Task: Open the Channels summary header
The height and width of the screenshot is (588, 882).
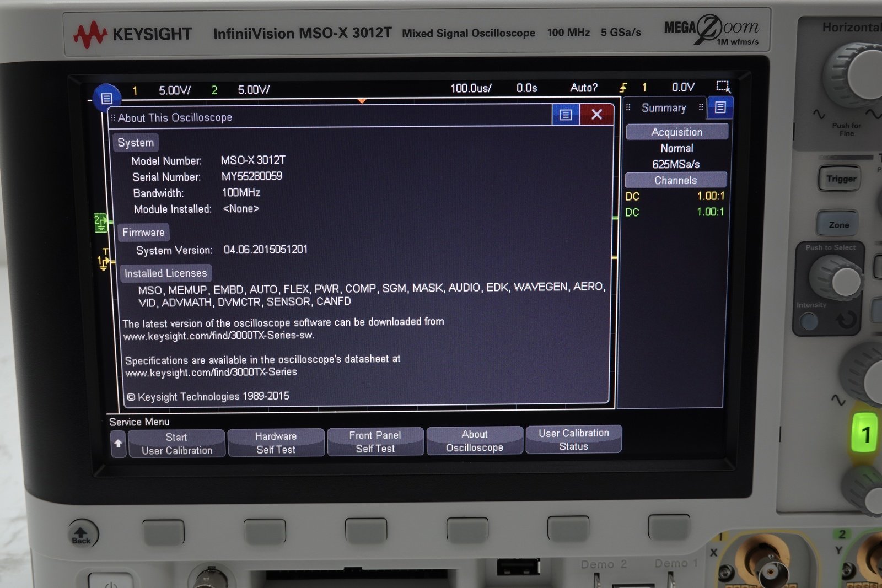Action: pyautogui.click(x=676, y=180)
